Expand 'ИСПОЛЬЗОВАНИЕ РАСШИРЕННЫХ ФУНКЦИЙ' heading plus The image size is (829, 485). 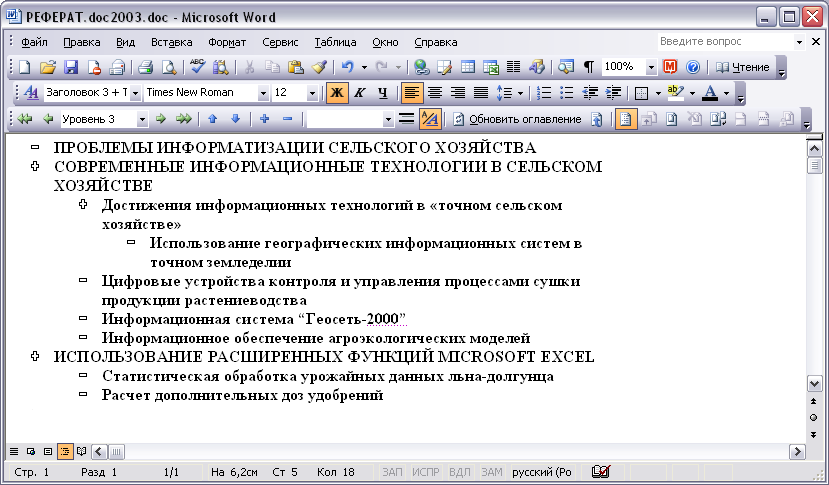pyautogui.click(x=35, y=356)
